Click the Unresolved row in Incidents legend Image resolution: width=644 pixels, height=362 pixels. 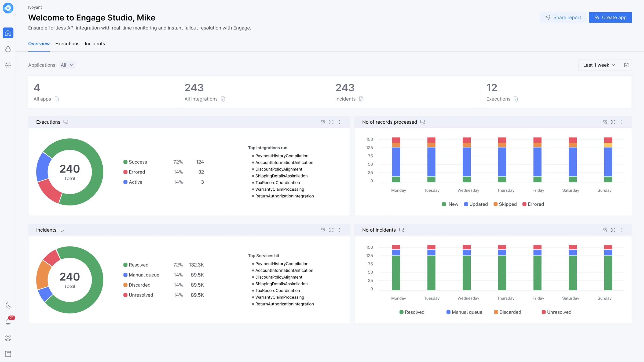(x=163, y=295)
